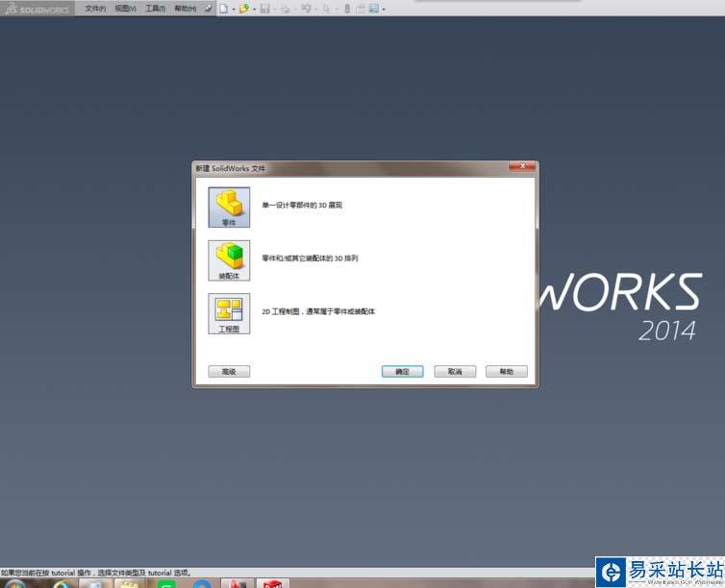Select the 工程图 (Drawing) template icon
Viewport: 725px width, 588px height.
tap(229, 313)
